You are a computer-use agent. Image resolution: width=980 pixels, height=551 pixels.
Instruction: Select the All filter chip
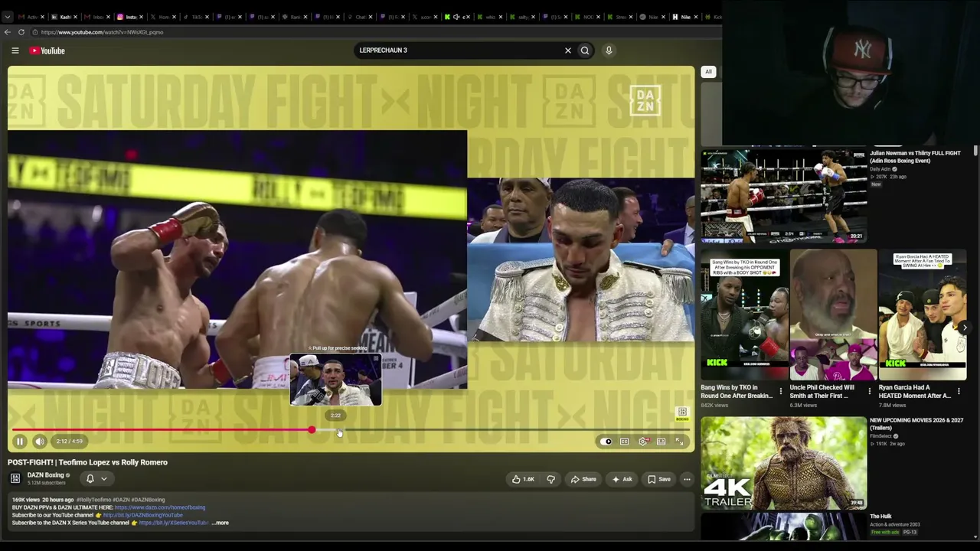click(x=708, y=72)
